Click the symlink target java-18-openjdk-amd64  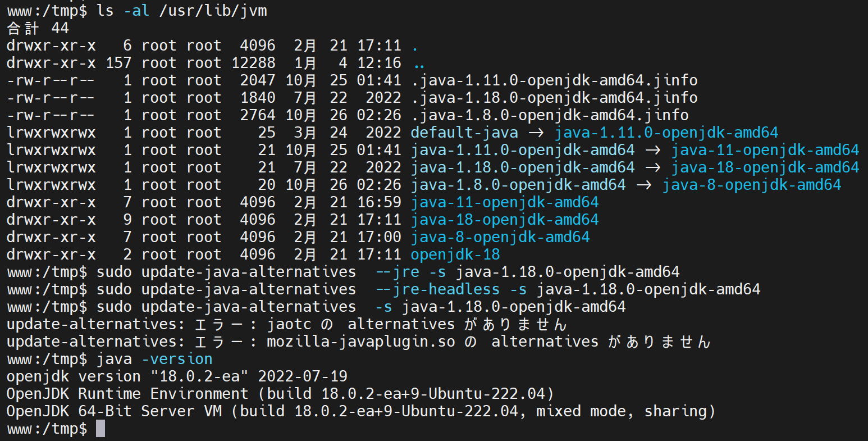[x=765, y=168]
